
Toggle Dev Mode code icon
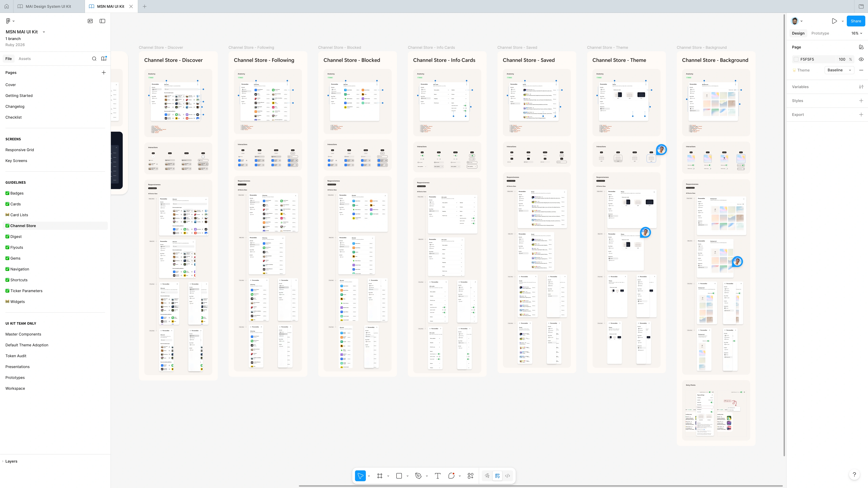507,475
